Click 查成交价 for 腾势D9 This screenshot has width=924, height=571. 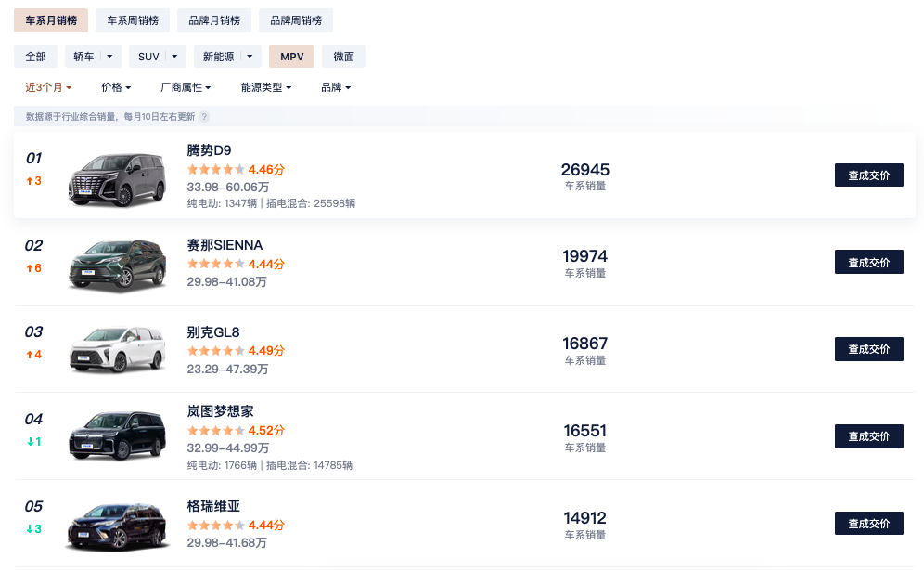click(868, 175)
